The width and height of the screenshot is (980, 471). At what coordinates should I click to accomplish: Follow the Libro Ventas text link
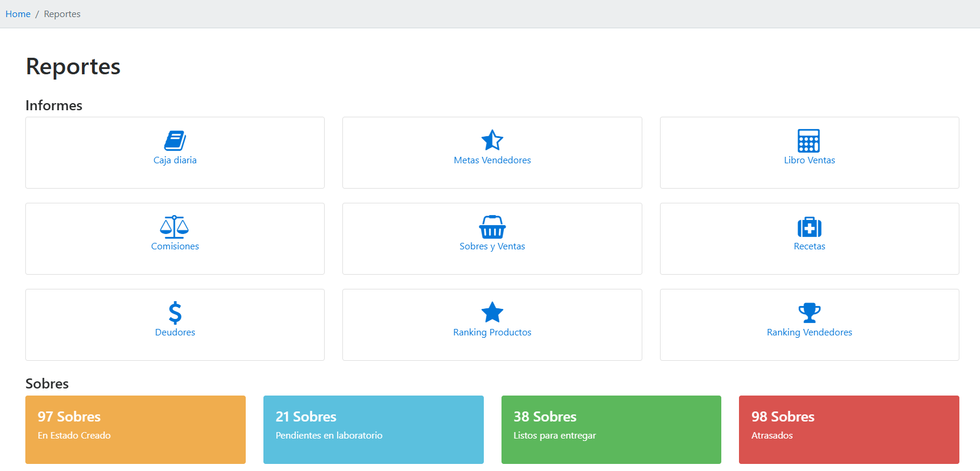pyautogui.click(x=809, y=160)
